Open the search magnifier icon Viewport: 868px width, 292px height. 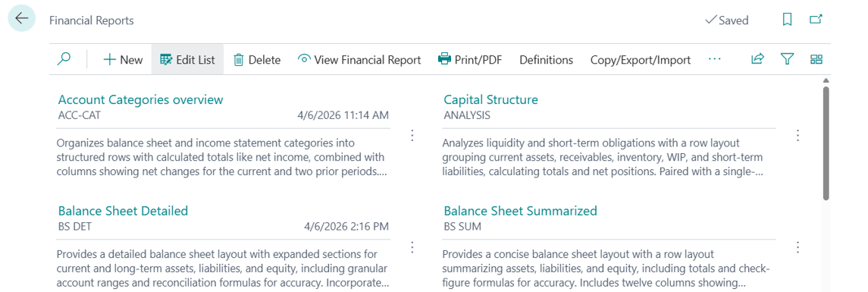[x=64, y=59]
